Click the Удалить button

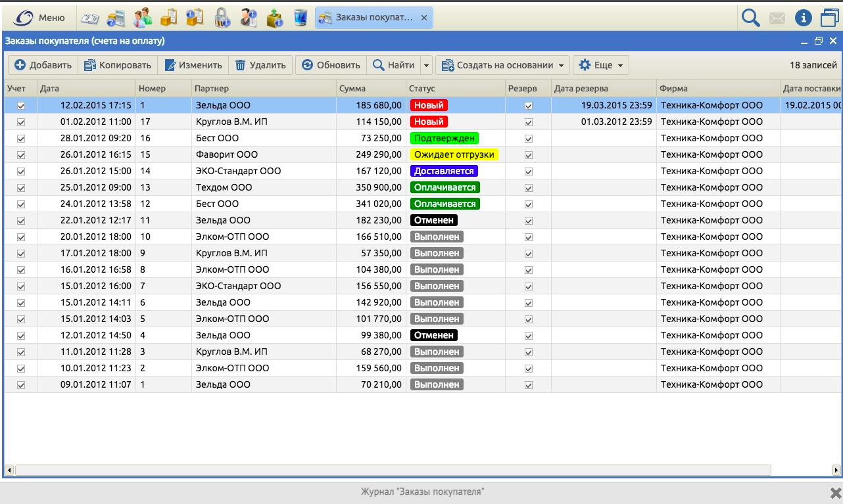click(x=260, y=65)
